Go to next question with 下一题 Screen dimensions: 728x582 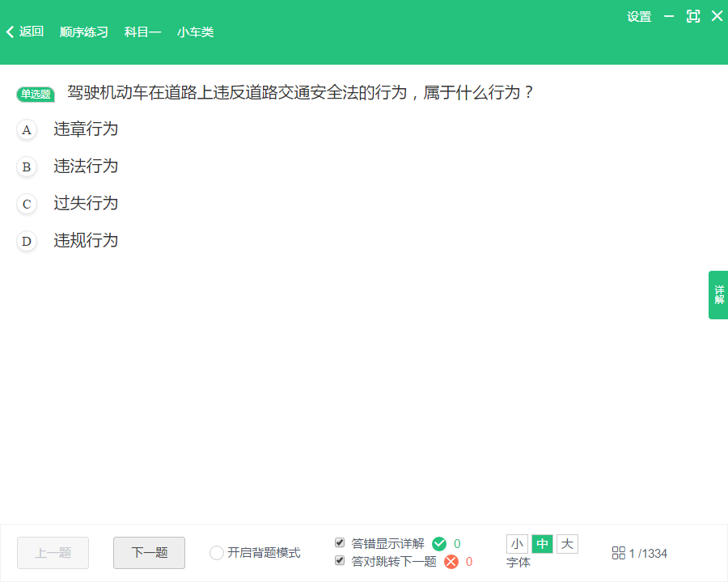[x=149, y=553]
